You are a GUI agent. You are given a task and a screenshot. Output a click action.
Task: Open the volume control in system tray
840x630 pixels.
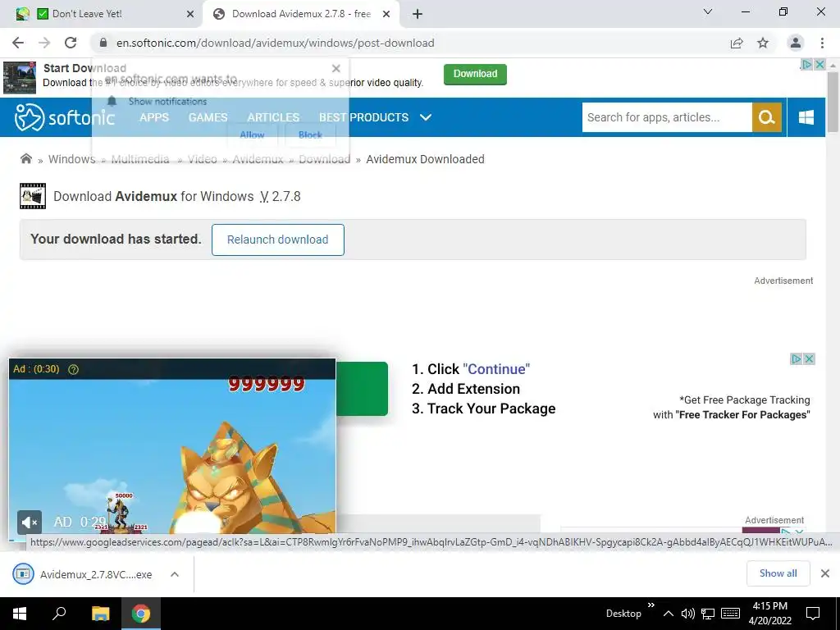(x=687, y=614)
